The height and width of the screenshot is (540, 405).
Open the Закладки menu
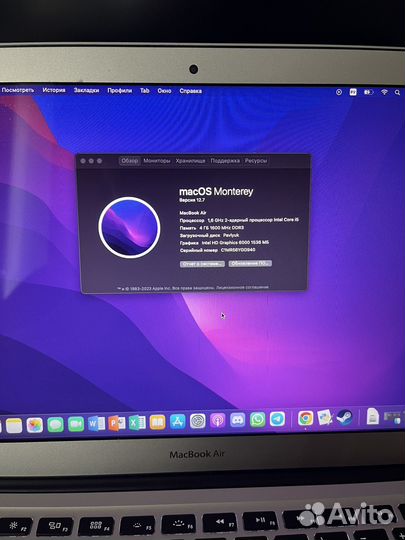[86, 91]
